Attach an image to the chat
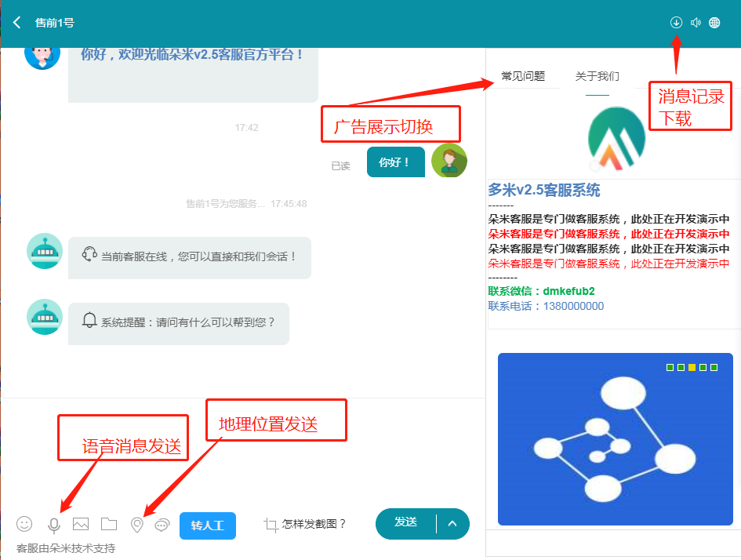The height and width of the screenshot is (560, 741). pyautogui.click(x=81, y=524)
